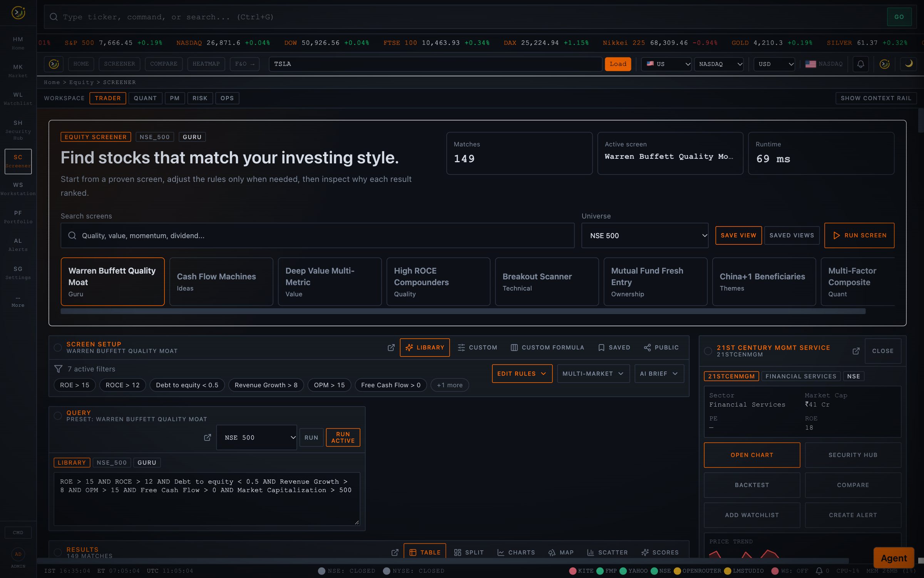This screenshot has width=924, height=578.
Task: Open More in the sidebar
Action: tap(18, 301)
